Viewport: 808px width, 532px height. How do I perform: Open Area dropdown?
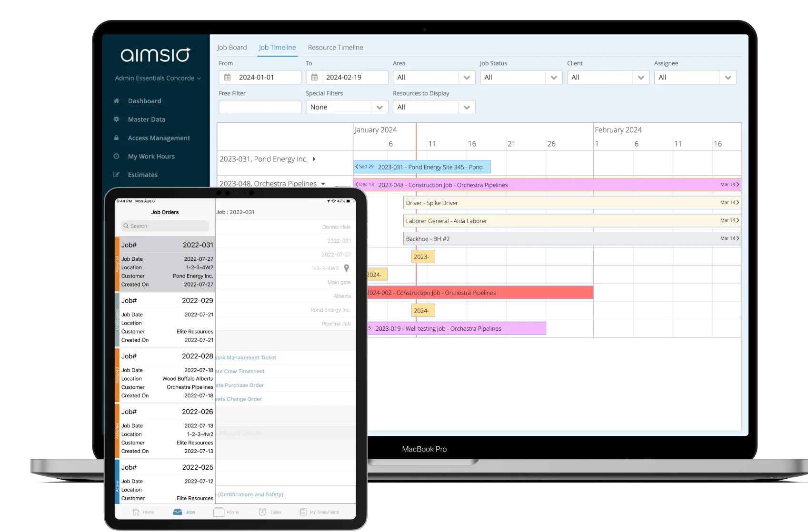pyautogui.click(x=434, y=77)
